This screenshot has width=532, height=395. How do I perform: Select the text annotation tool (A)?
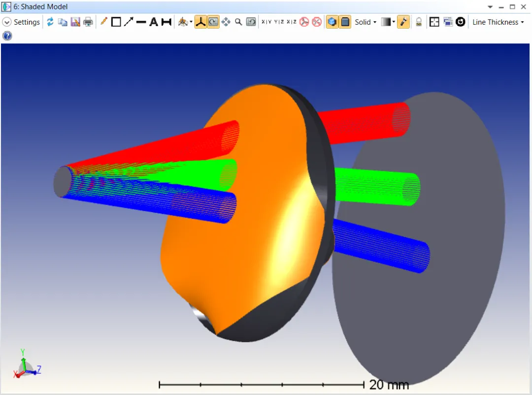tap(154, 22)
